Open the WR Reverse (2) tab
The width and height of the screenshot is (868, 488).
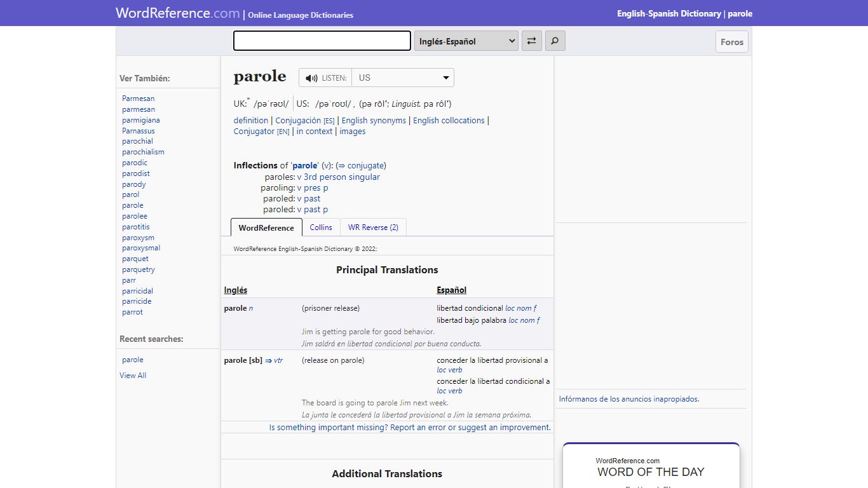[x=373, y=227]
